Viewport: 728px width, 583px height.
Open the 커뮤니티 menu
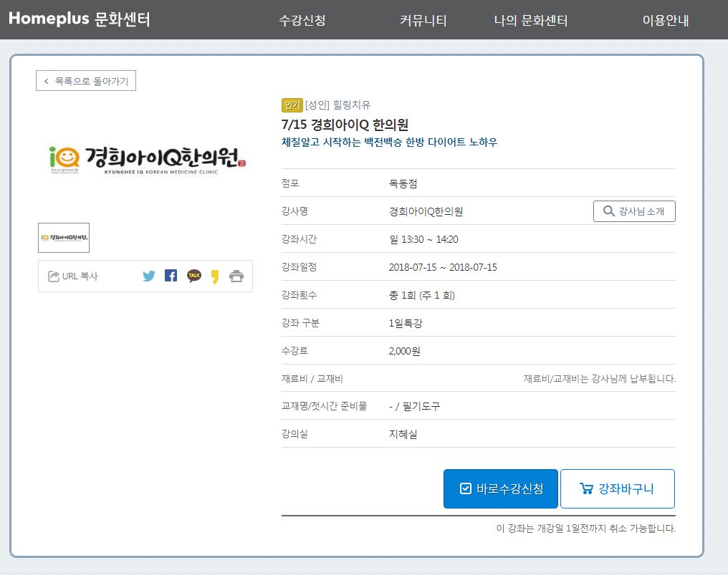click(x=423, y=21)
